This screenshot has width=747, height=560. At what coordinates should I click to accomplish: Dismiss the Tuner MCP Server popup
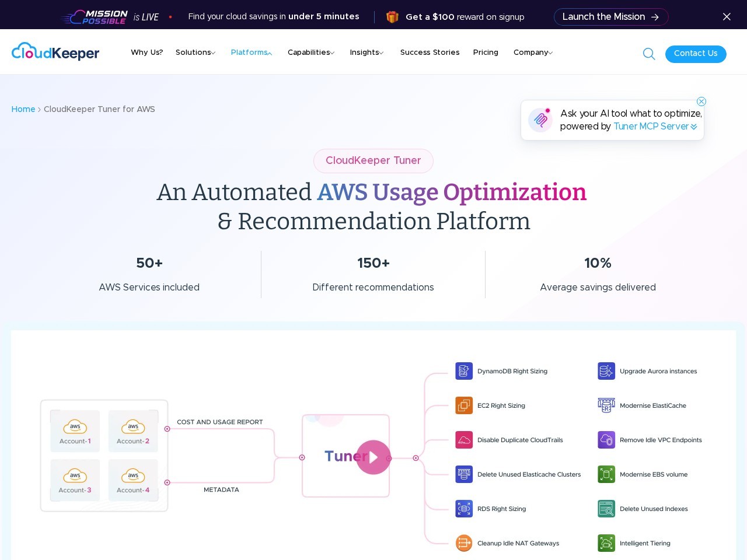tap(701, 101)
